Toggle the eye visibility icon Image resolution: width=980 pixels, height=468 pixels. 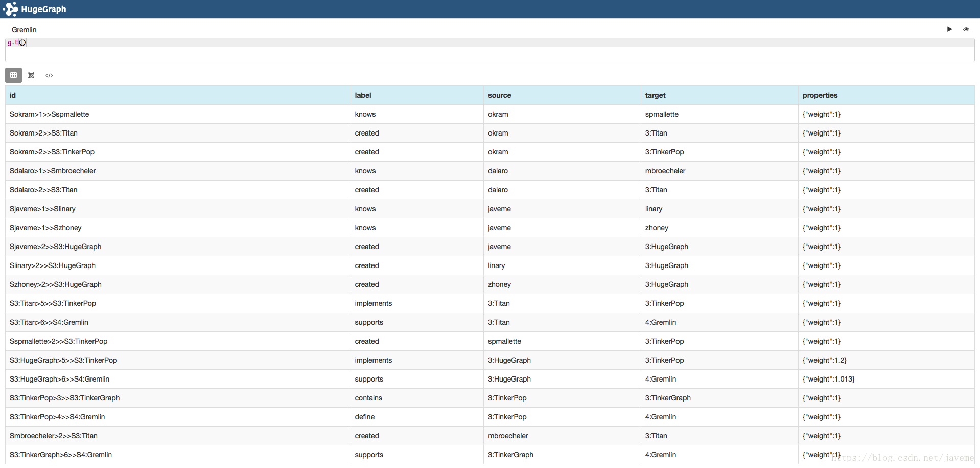966,29
